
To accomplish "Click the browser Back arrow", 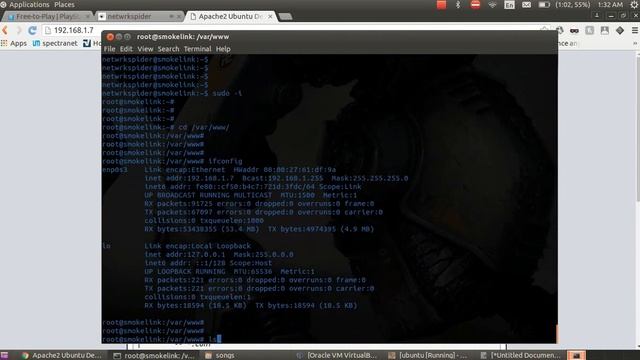I will pos(5,30).
